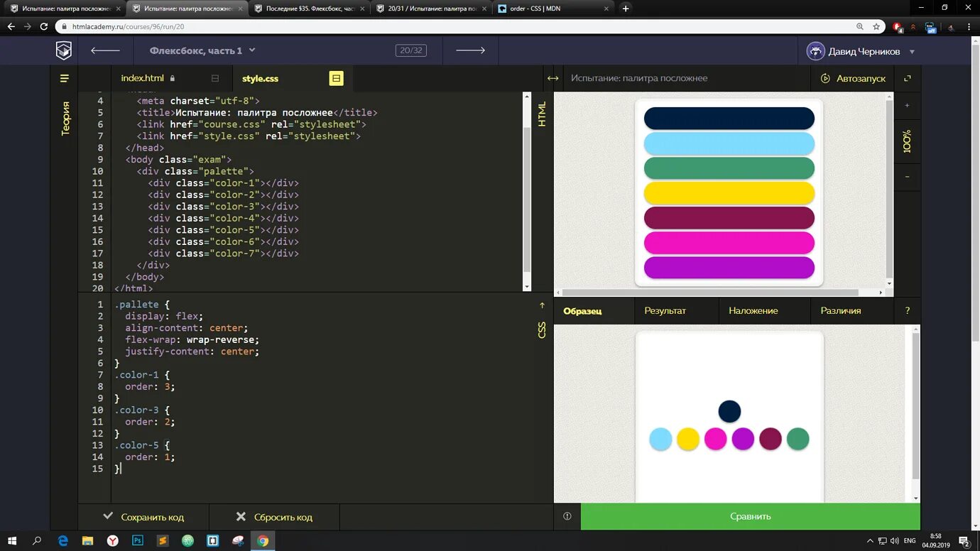Zoom out preview with minus button
This screenshot has width=980, height=551.
907,176
